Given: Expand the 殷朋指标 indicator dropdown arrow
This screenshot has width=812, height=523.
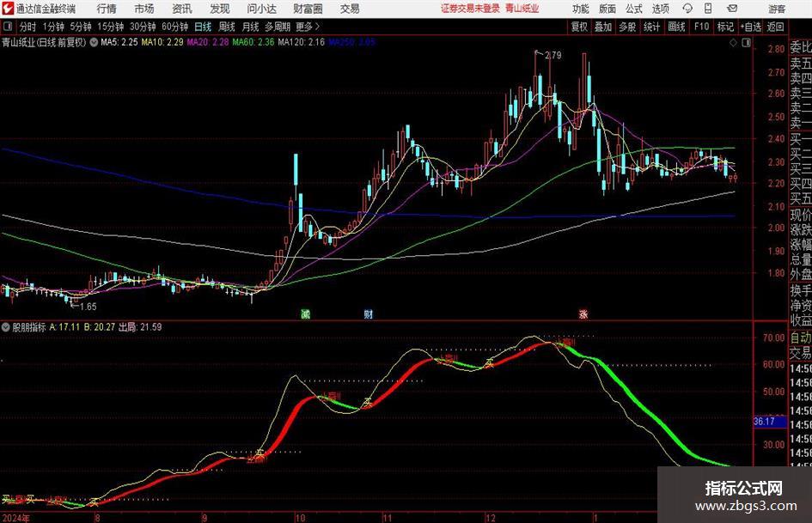Looking at the screenshot, I should pyautogui.click(x=6, y=327).
